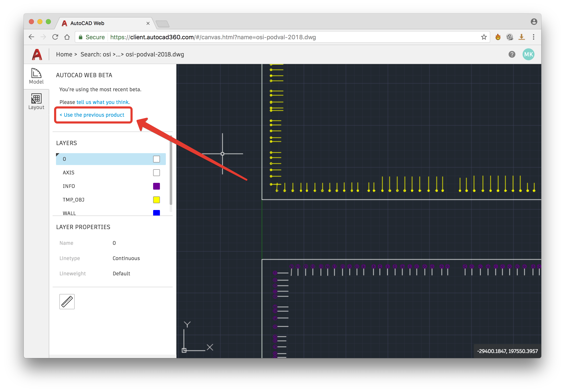Open Search: osi breadcrumb item
Viewport: 565px width, 392px height.
(95, 54)
